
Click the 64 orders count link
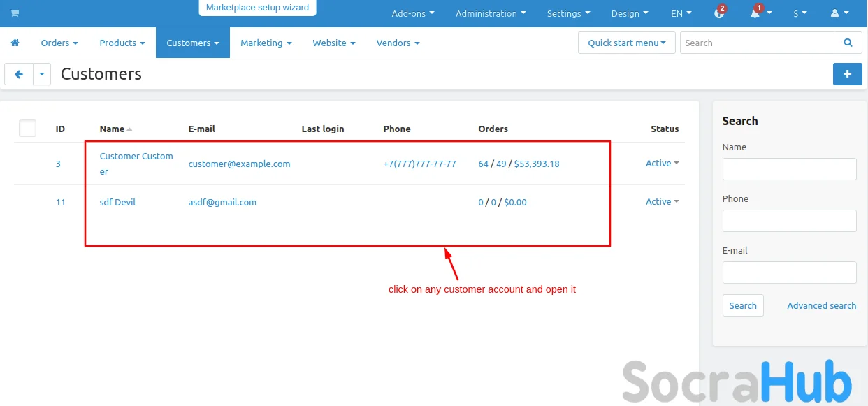pos(483,164)
